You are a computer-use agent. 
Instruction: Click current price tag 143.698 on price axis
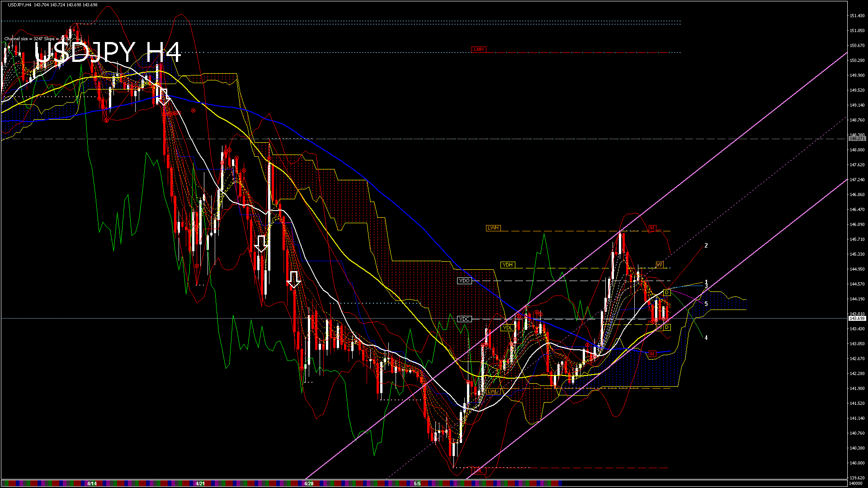click(857, 319)
